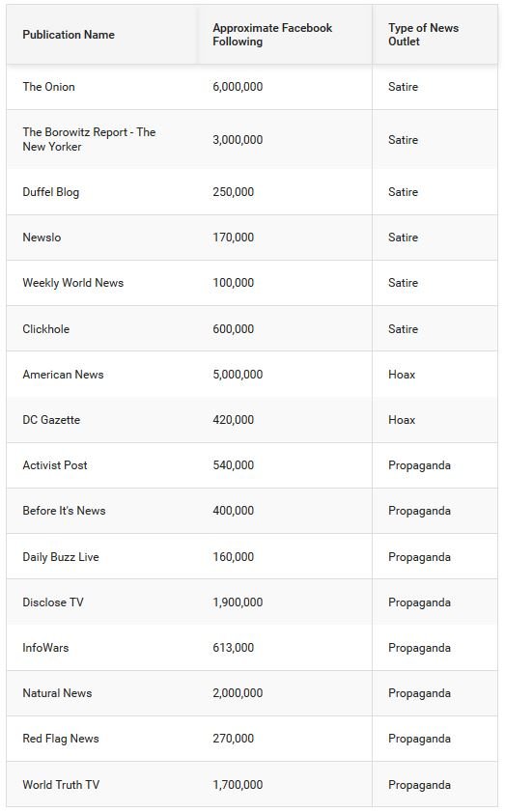Viewport: 505px width, 812px height.
Task: Select Daily Buzz Live's 160,000 value
Action: tap(233, 557)
